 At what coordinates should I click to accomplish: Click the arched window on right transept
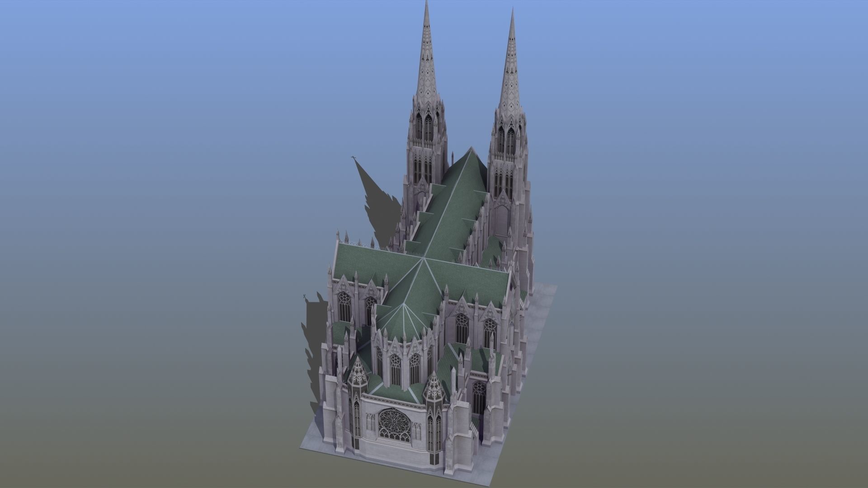pyautogui.click(x=461, y=328)
